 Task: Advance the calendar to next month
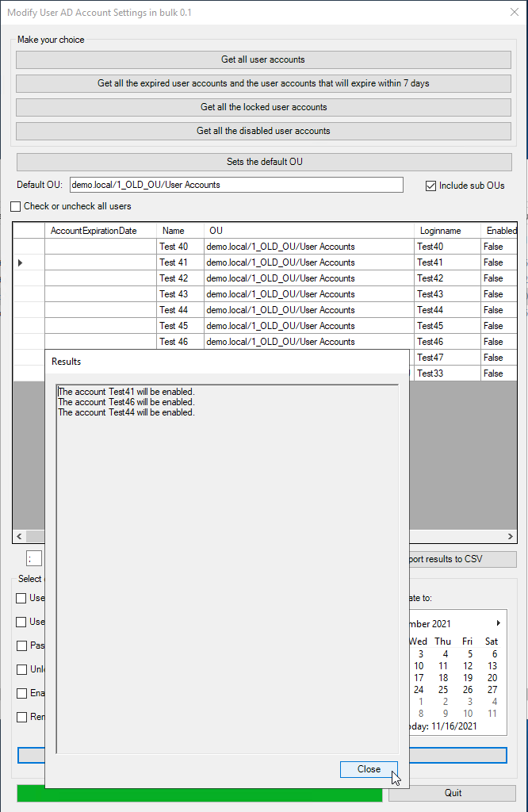[x=498, y=623]
